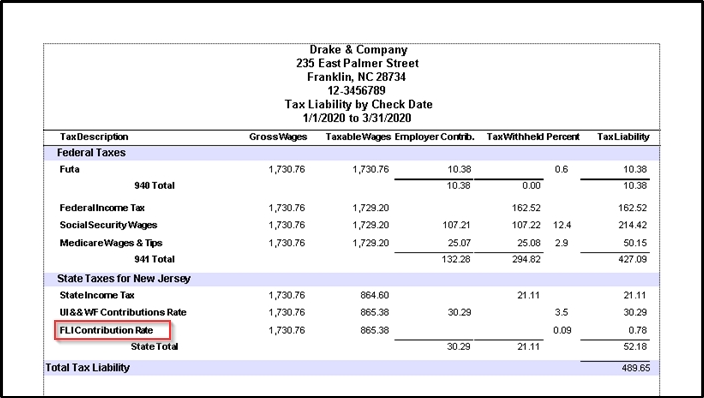Select the 'SocialSecurity Wages' row label

tap(108, 225)
